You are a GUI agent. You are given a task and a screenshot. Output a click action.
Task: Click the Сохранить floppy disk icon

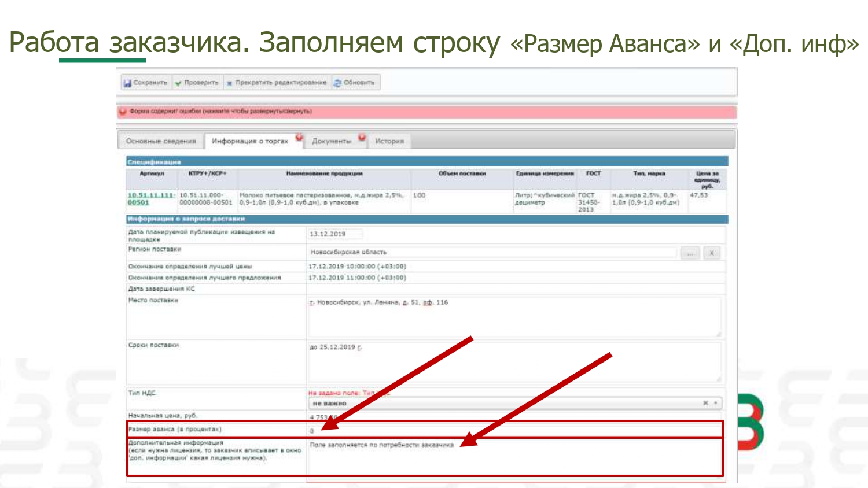pos(127,83)
